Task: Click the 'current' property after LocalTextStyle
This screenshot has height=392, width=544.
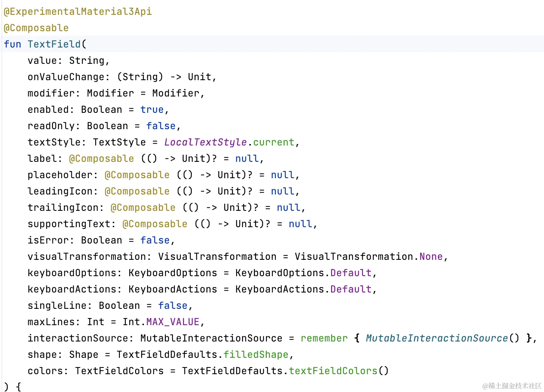Action: 274,142
